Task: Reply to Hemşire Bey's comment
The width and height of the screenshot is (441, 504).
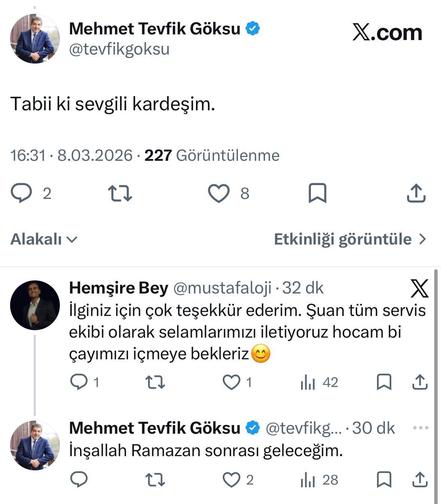Action: 79,382
